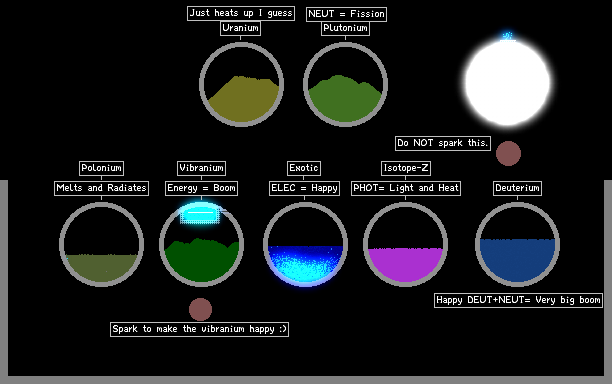Click the dark blue Deuterium container
Screen dimensions: 612x384
click(518, 244)
